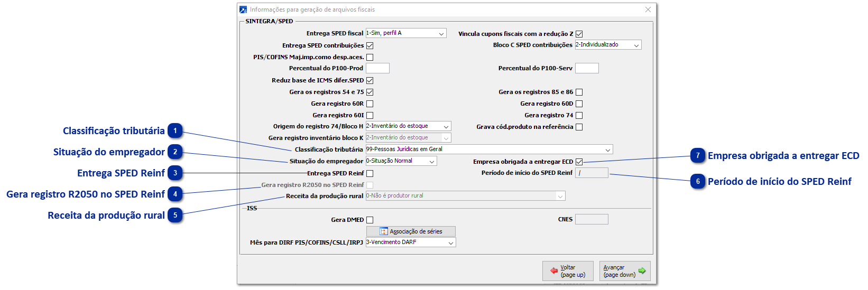Check the Entrega SPED Reinf box
Viewport: 868px width, 290px height.
(370, 174)
